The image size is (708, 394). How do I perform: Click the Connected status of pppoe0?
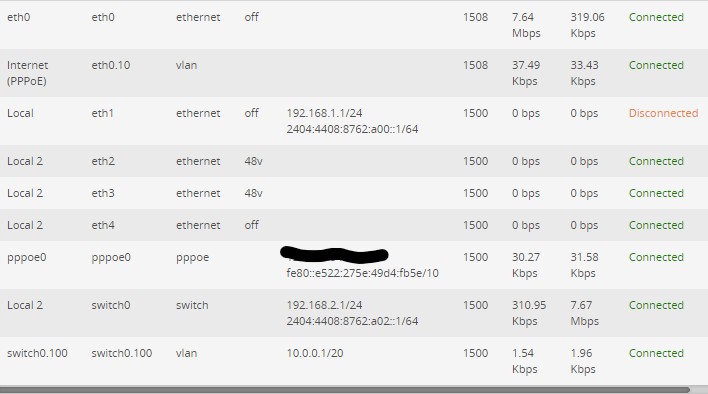pos(656,257)
